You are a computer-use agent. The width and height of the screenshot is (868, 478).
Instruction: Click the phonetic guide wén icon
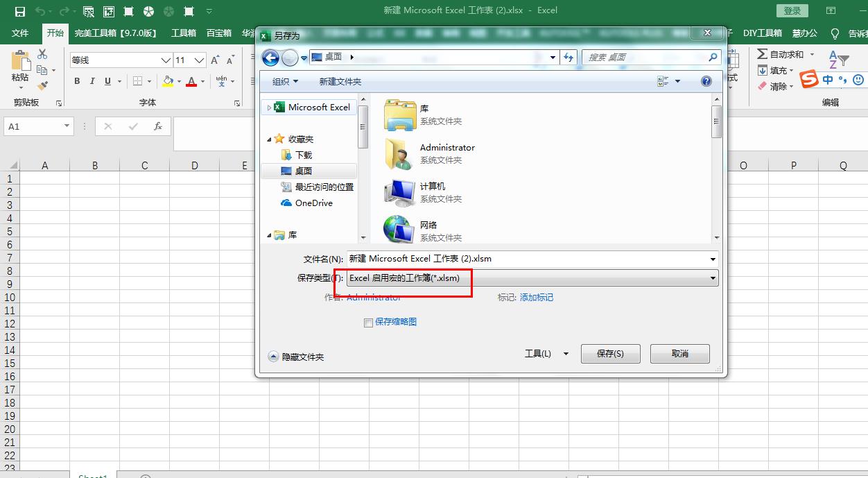tap(221, 81)
